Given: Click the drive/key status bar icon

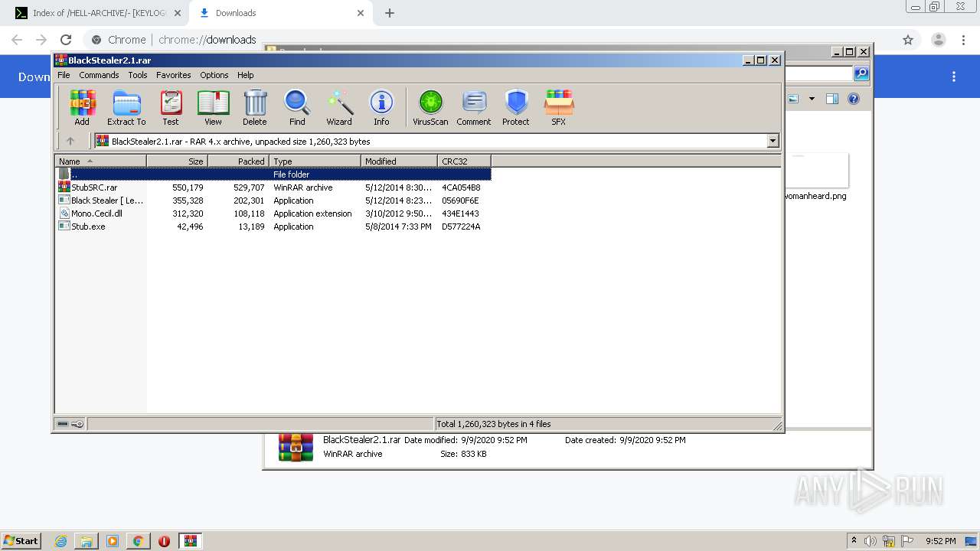Looking at the screenshot, I should pos(70,424).
